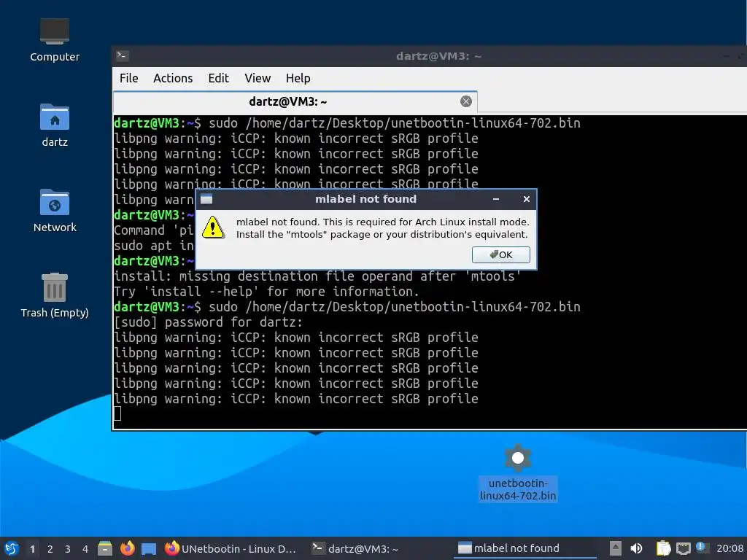The image size is (747, 560).
Task: Click the show desktop panel icon
Action: (149, 548)
